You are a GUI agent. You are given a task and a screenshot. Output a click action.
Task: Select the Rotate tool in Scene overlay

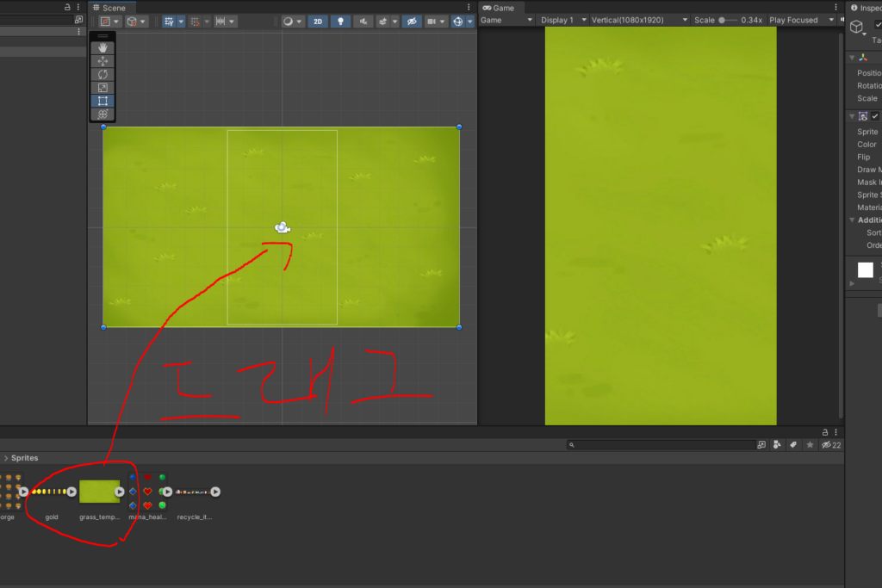point(102,74)
